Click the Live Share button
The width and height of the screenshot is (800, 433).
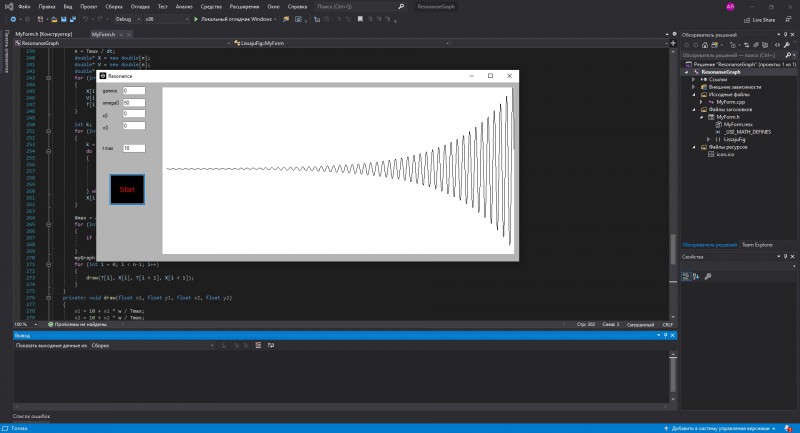(759, 20)
